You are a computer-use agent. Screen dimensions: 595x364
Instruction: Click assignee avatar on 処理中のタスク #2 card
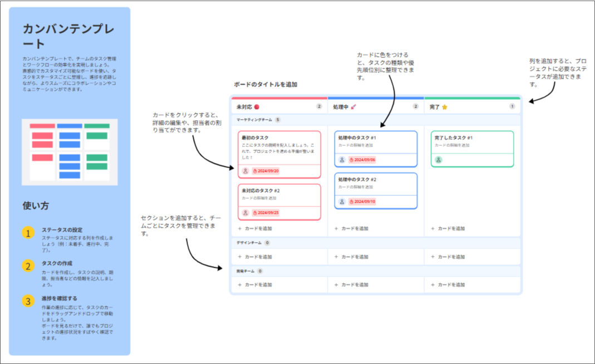pyautogui.click(x=342, y=201)
